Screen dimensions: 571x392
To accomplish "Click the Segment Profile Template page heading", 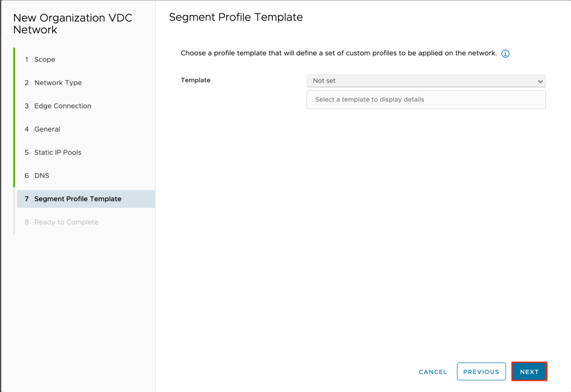I will pyautogui.click(x=236, y=17).
